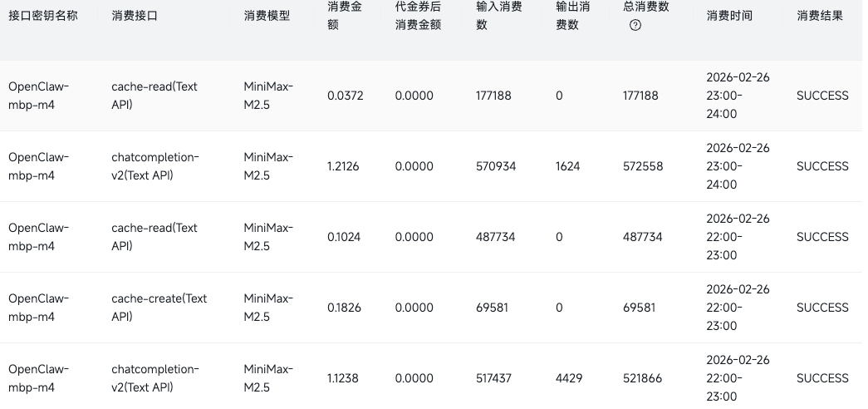Viewport: 868px width, 409px height.
Task: Click the 消费模型 column header
Action: coord(267,16)
